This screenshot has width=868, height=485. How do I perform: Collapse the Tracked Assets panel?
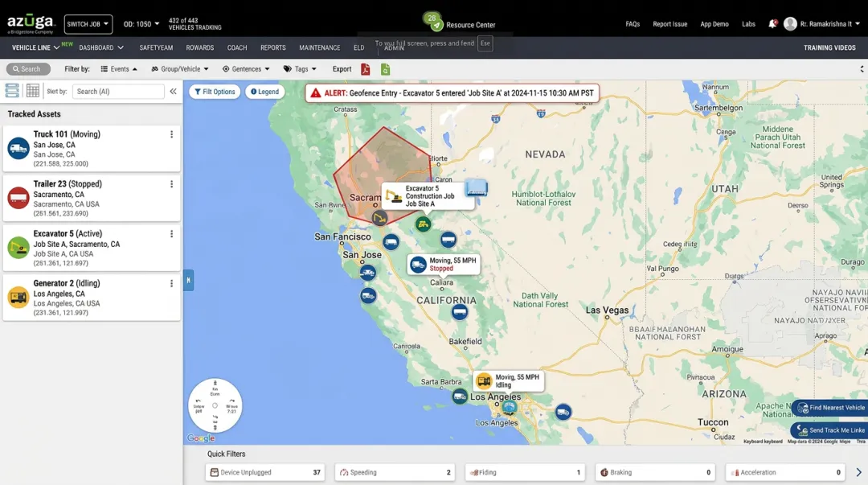[x=174, y=92]
